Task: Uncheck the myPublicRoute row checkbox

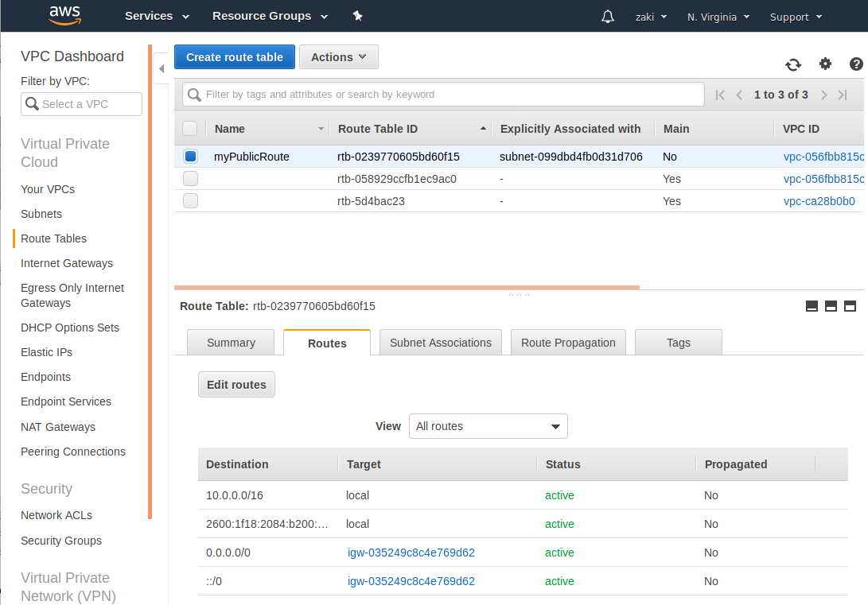Action: pos(190,157)
